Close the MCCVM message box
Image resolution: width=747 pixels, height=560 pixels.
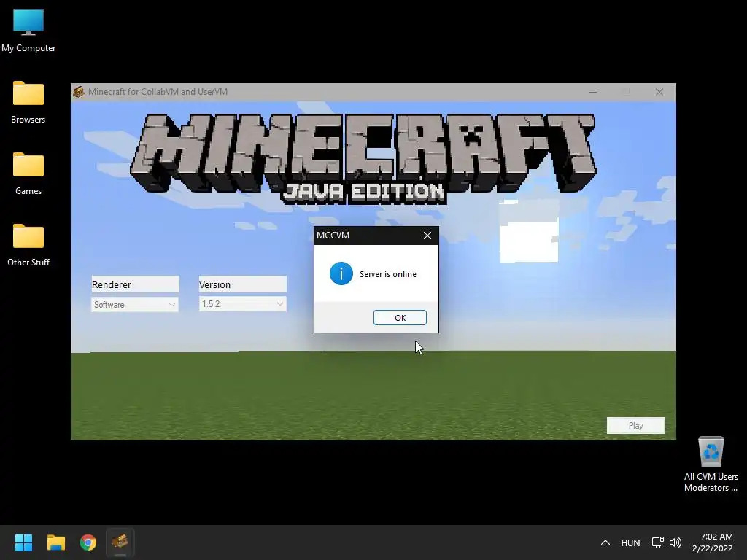(427, 236)
